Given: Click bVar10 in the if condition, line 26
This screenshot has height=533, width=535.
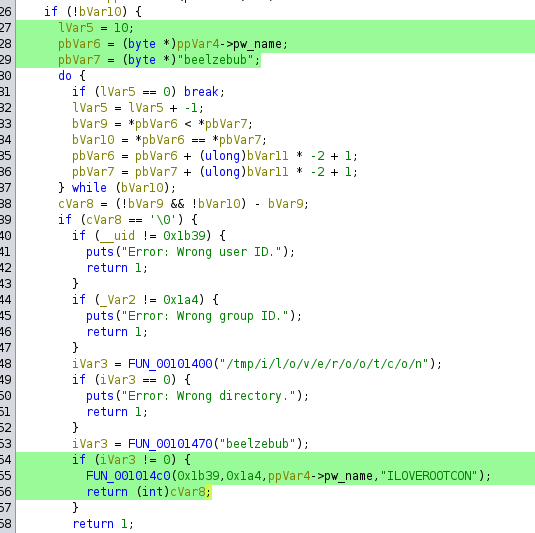Looking at the screenshot, I should pyautogui.click(x=100, y=12).
